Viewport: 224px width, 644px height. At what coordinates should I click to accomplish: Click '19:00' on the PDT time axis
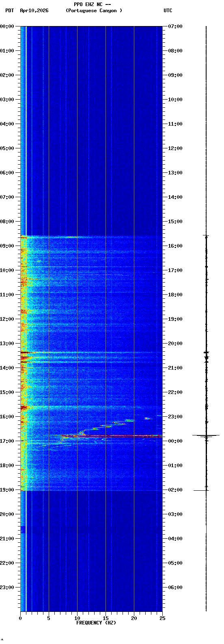click(7, 490)
